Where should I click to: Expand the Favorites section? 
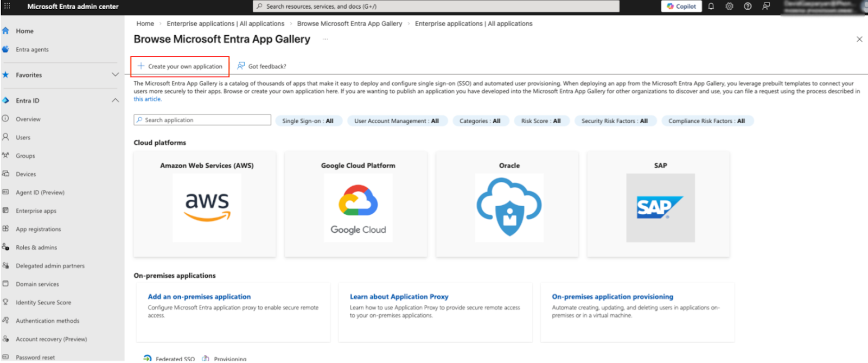coord(115,75)
